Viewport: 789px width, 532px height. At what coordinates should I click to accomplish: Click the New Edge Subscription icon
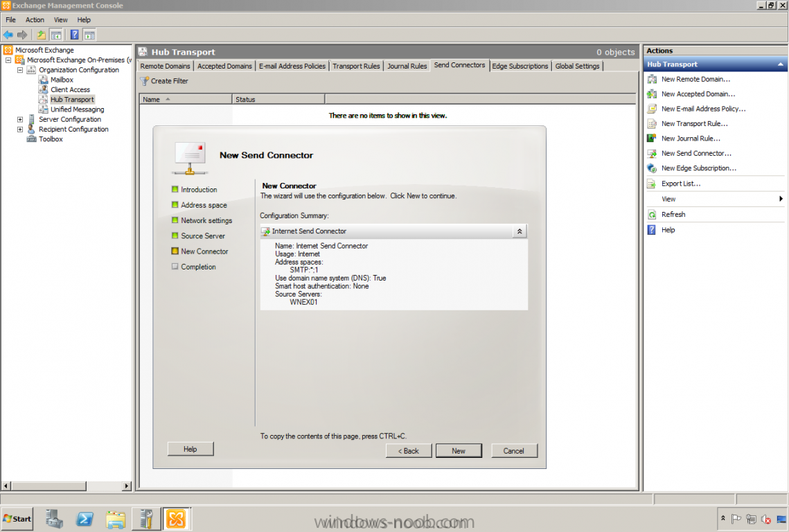652,168
